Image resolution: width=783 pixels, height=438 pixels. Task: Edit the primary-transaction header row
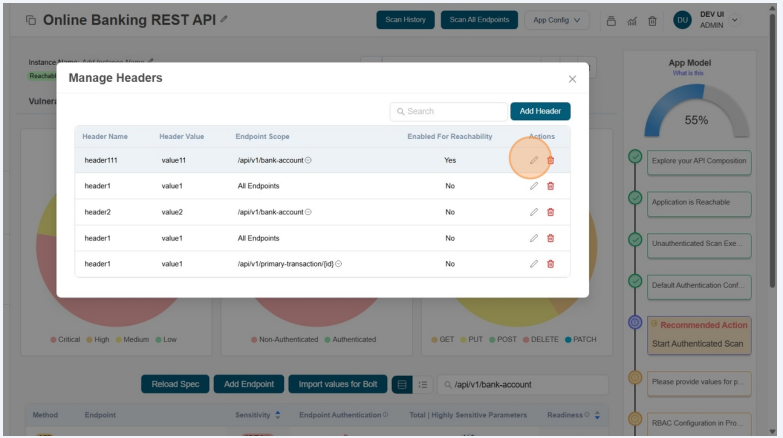point(534,264)
